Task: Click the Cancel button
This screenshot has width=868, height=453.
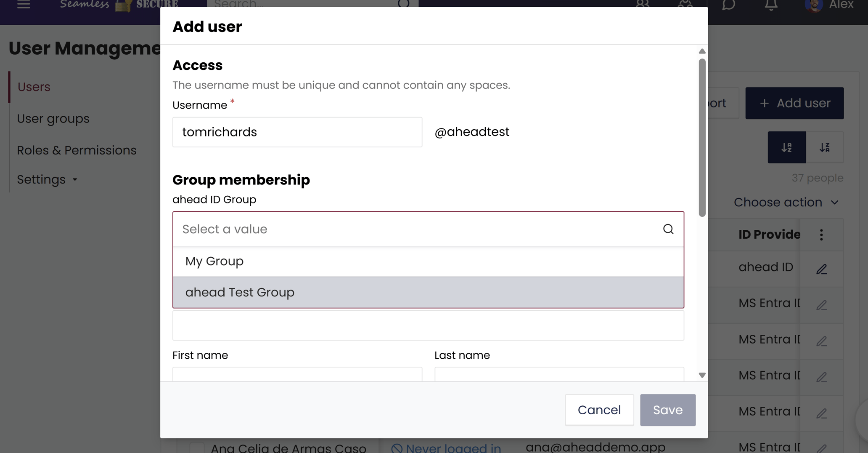Action: pos(599,410)
